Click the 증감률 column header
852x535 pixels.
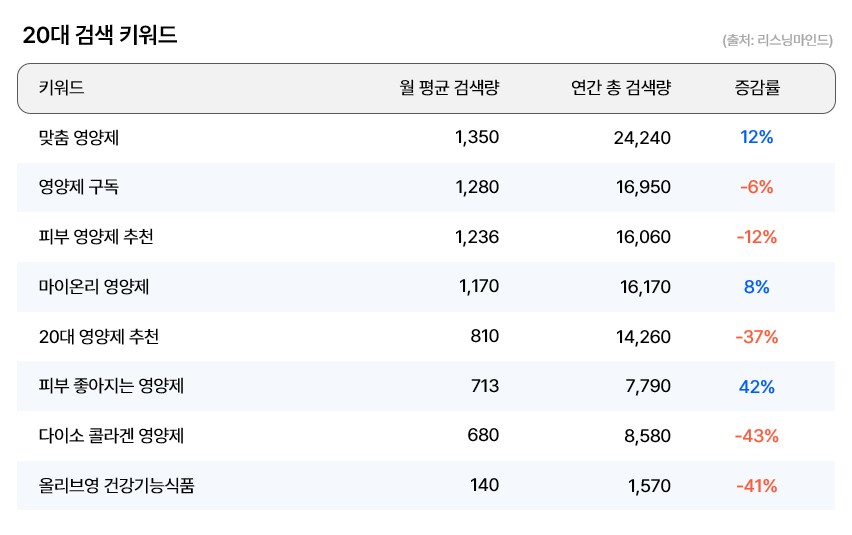[x=756, y=88]
